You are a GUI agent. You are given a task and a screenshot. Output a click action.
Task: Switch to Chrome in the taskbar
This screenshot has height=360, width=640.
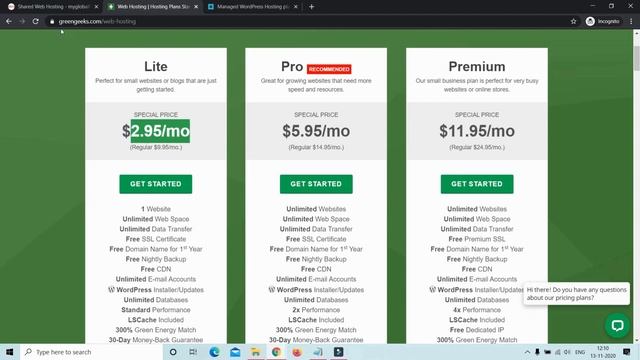pos(276,352)
